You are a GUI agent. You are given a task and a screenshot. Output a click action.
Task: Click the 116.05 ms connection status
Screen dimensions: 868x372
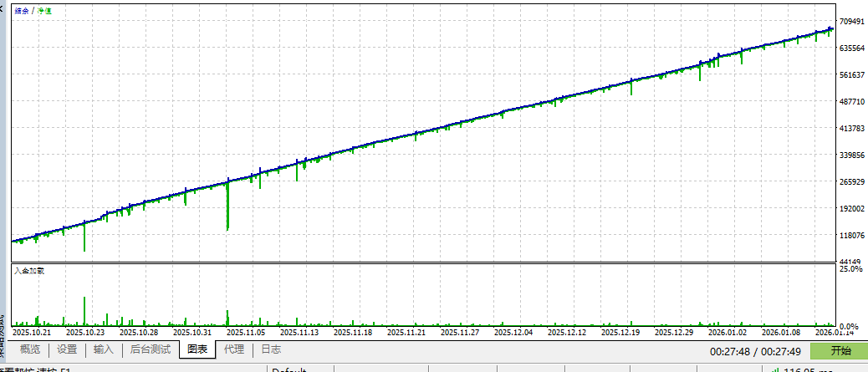pyautogui.click(x=802, y=369)
